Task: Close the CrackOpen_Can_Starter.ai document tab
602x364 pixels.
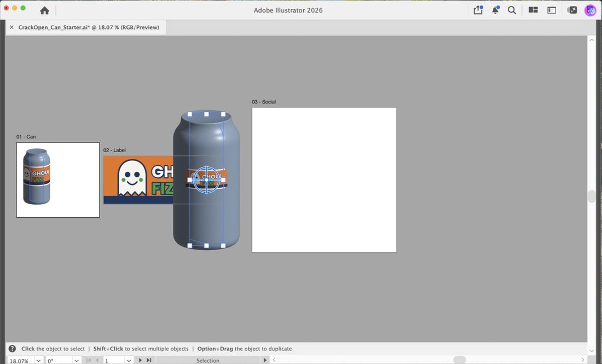Action: pos(11,27)
